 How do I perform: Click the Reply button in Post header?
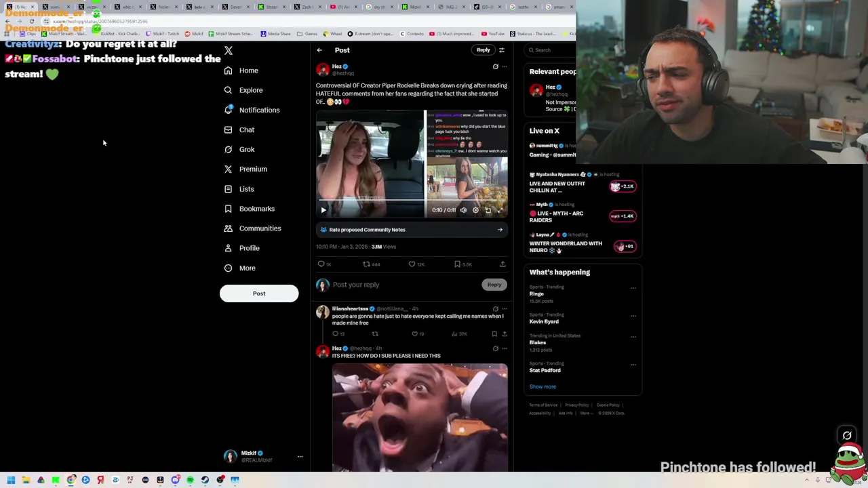(x=483, y=50)
